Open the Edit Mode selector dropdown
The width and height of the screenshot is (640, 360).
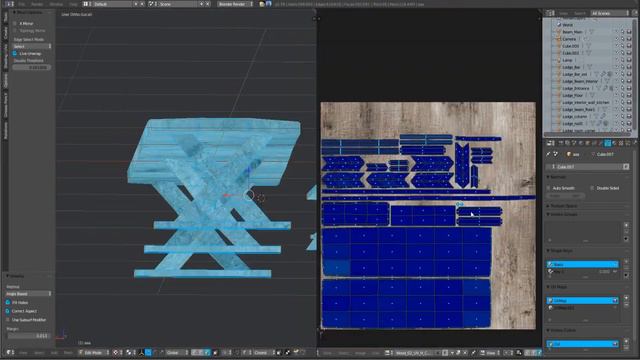(94, 352)
